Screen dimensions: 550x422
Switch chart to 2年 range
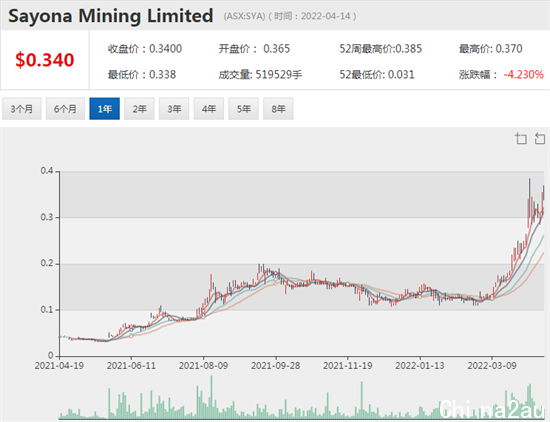coord(139,109)
